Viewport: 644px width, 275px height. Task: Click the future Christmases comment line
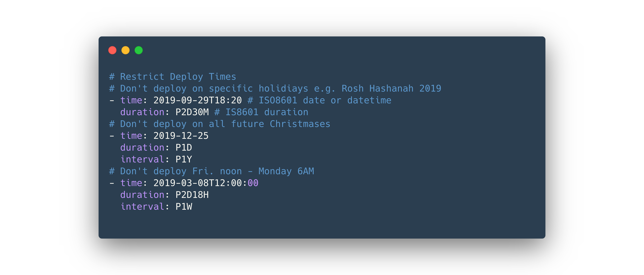219,124
